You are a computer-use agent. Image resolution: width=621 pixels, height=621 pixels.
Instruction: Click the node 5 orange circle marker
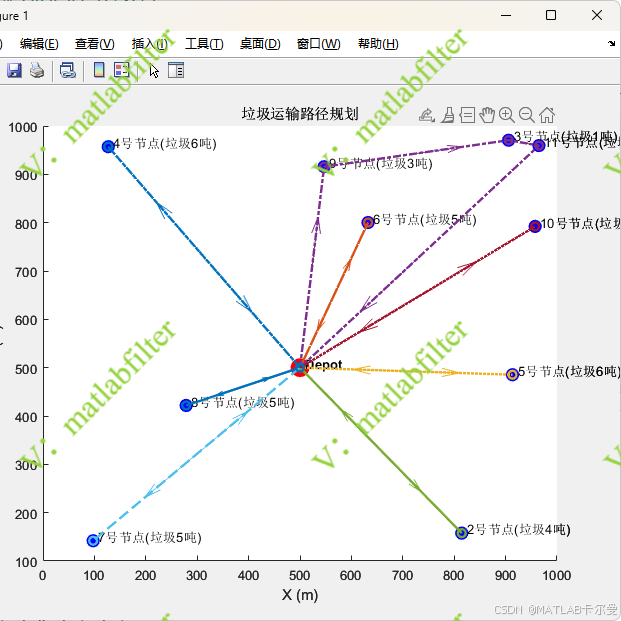tap(512, 374)
